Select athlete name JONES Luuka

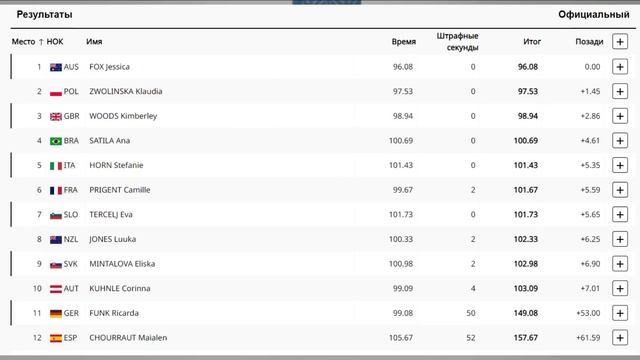(x=113, y=239)
